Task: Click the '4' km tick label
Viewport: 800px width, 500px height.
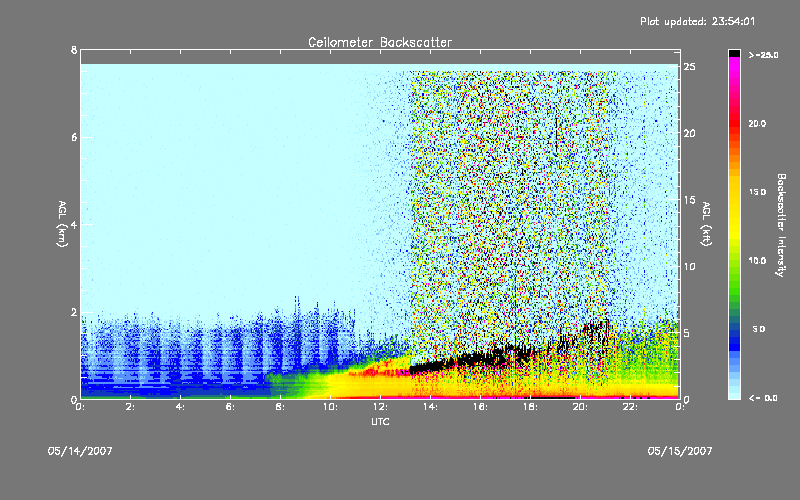Action: point(74,224)
